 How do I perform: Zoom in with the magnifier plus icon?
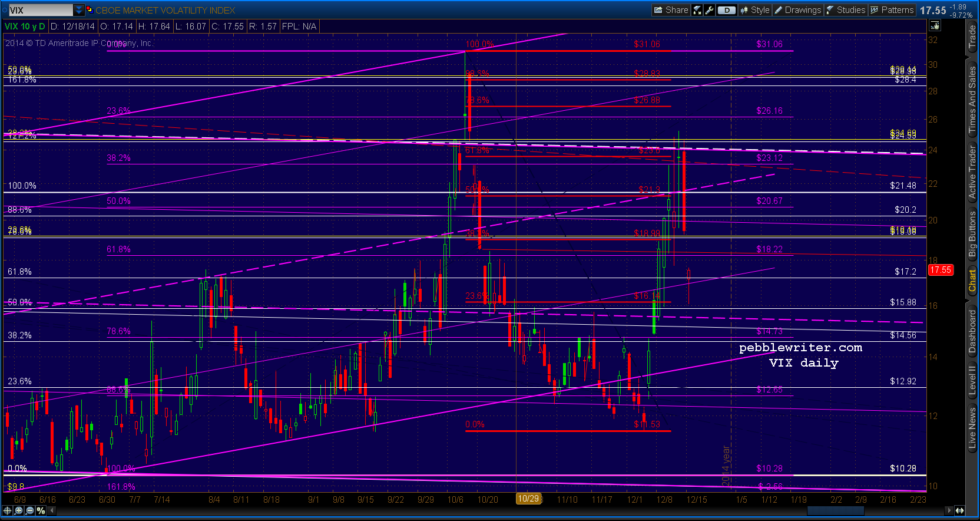19,510
